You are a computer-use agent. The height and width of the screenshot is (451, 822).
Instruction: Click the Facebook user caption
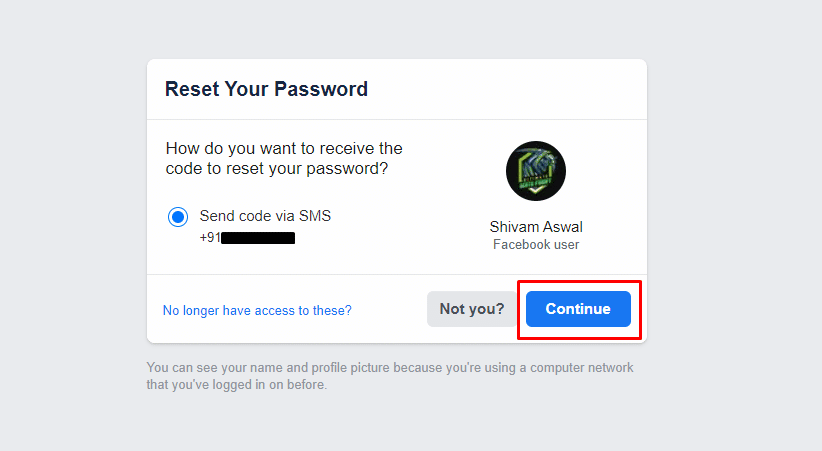tap(536, 244)
